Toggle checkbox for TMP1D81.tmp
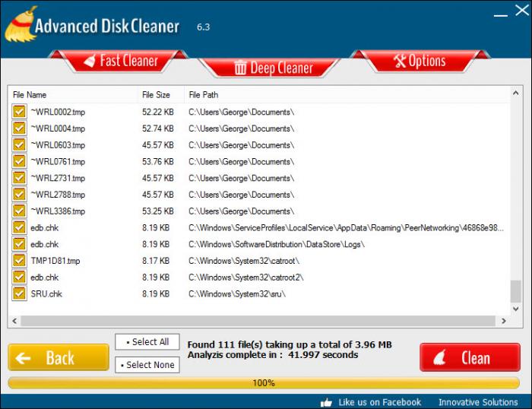Image resolution: width=532 pixels, height=409 pixels. pos(19,261)
